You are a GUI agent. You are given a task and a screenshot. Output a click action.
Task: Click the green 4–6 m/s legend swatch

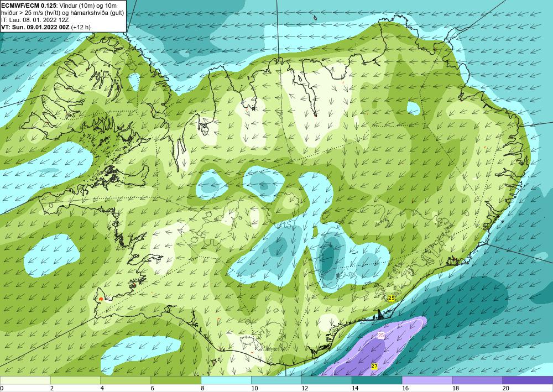click(x=126, y=380)
